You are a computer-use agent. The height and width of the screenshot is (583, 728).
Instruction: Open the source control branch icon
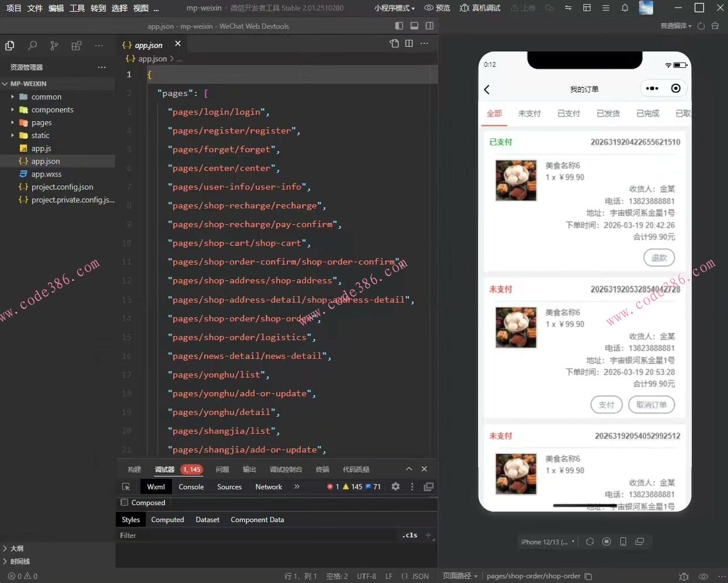pyautogui.click(x=54, y=46)
